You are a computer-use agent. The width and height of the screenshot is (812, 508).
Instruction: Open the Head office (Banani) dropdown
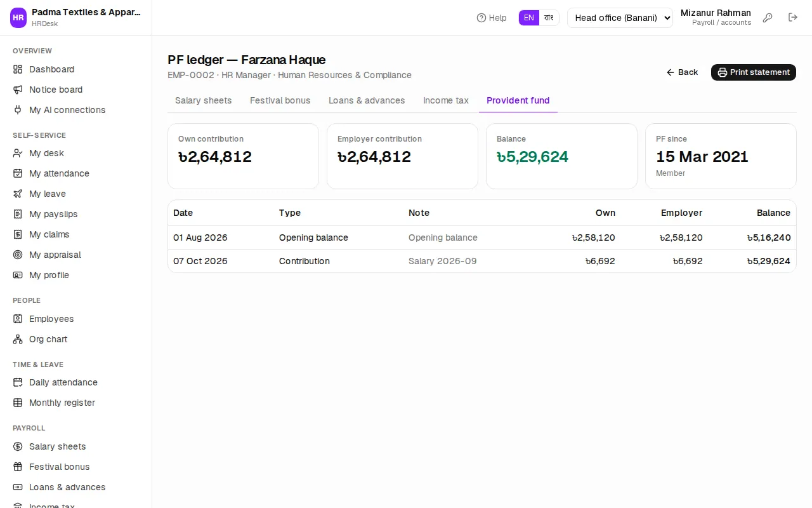620,18
